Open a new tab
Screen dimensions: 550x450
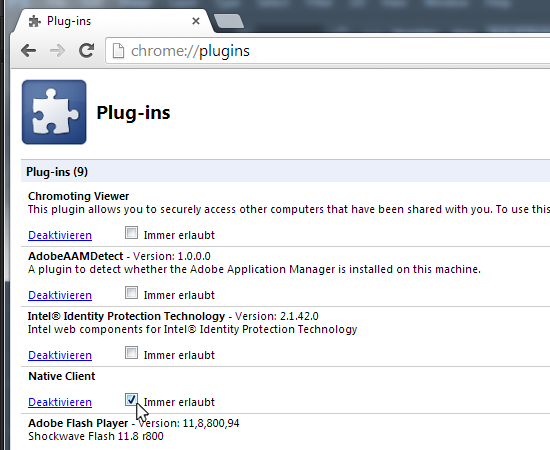[x=229, y=21]
